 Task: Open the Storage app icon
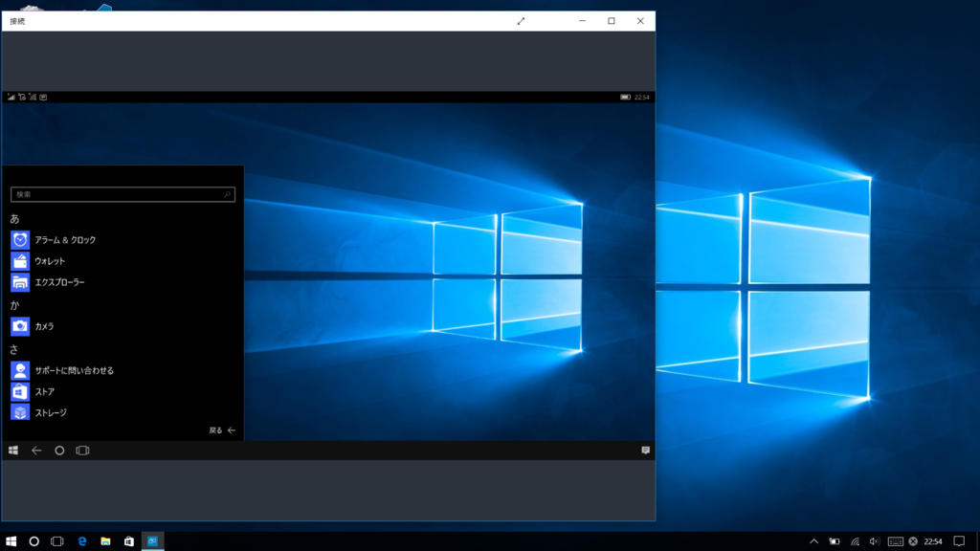point(20,412)
